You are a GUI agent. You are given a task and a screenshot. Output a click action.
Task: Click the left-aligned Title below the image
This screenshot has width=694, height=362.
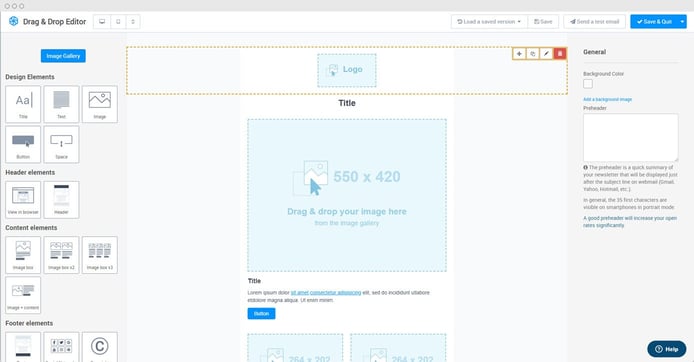pos(254,281)
